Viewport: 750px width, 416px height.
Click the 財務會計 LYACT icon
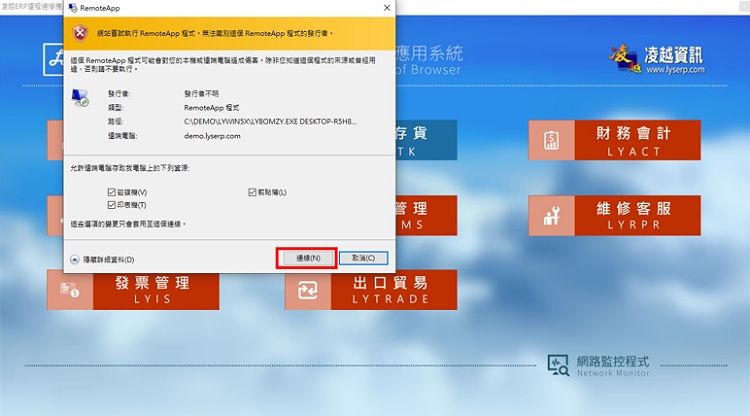click(551, 141)
